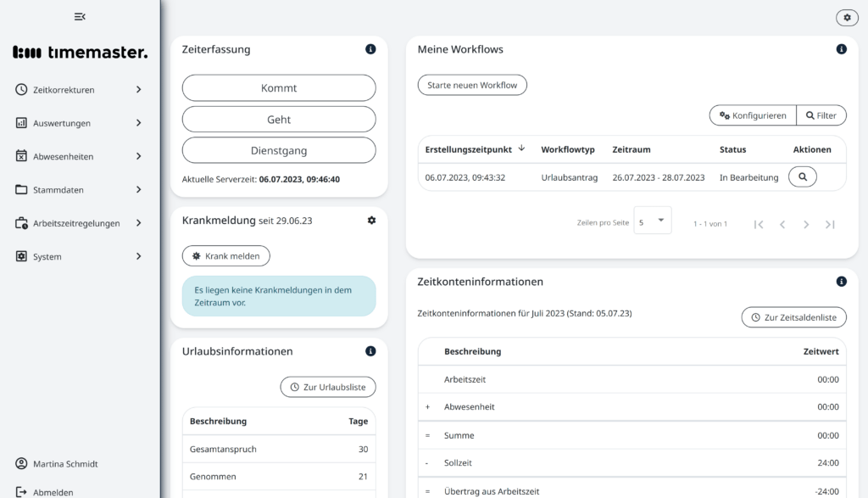The image size is (868, 498).
Task: Sort by Erstellungszeitpunkt using the column arrow
Action: pos(521,148)
